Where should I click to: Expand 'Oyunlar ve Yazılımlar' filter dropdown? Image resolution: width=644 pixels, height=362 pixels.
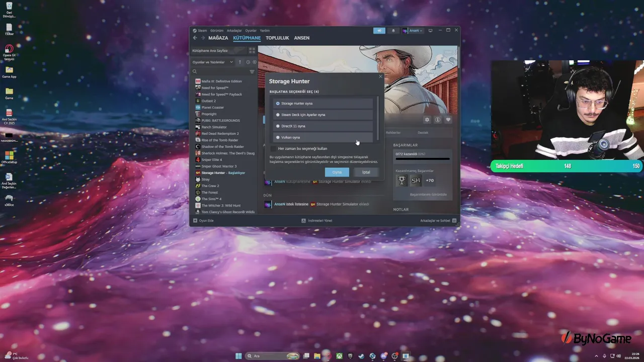(213, 62)
